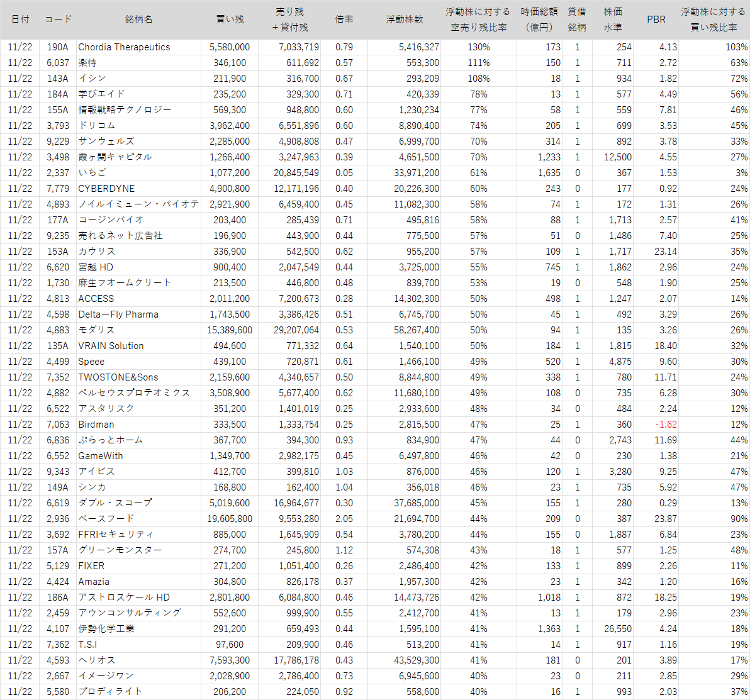Select the GameWith stock name cell

[x=101, y=456]
